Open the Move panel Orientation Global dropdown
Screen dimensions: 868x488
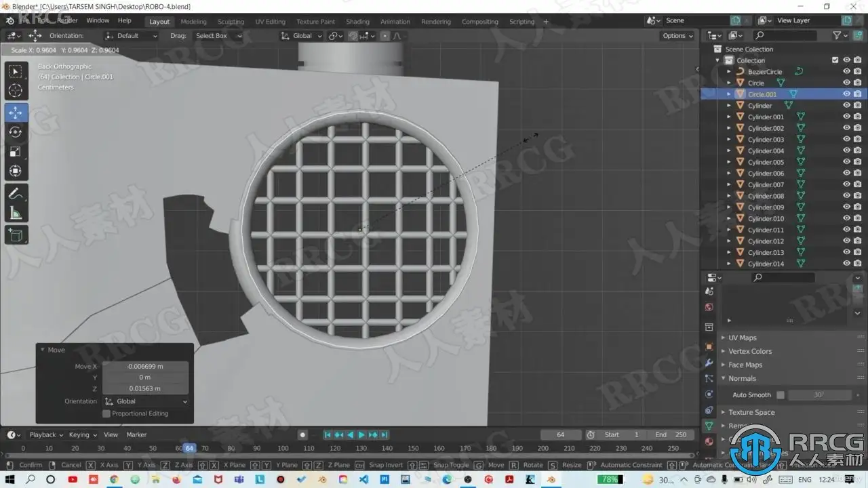[145, 401]
